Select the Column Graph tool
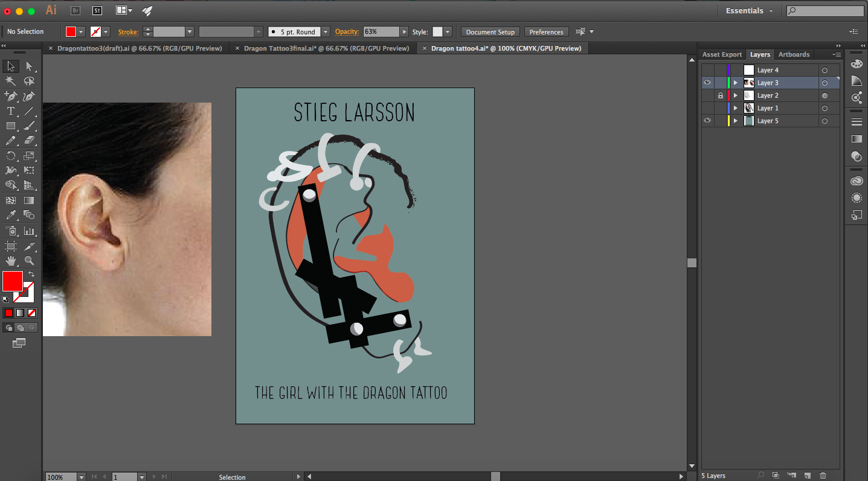 (29, 231)
